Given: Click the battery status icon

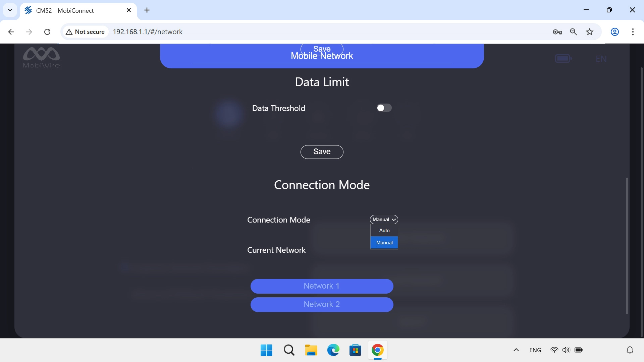Looking at the screenshot, I should [x=563, y=59].
